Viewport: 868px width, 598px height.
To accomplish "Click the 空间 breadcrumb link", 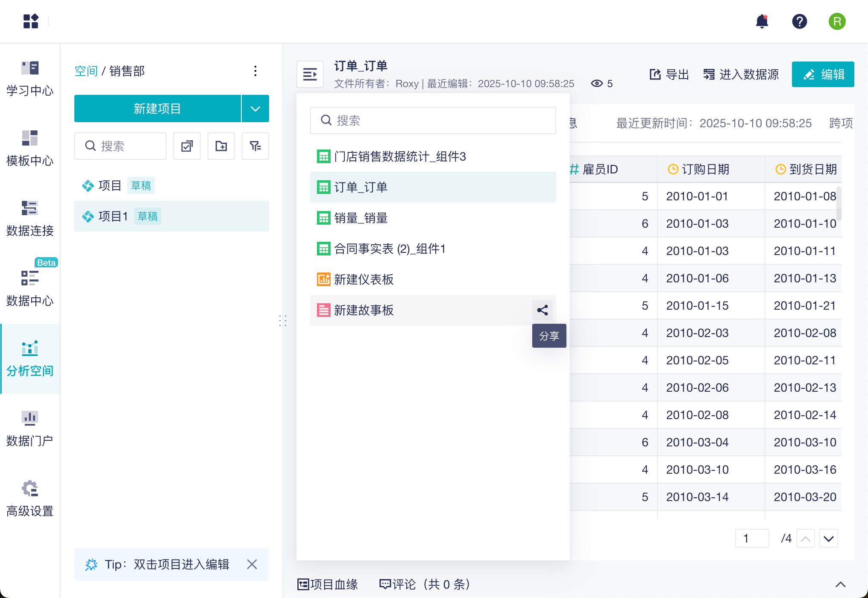I will tap(86, 71).
